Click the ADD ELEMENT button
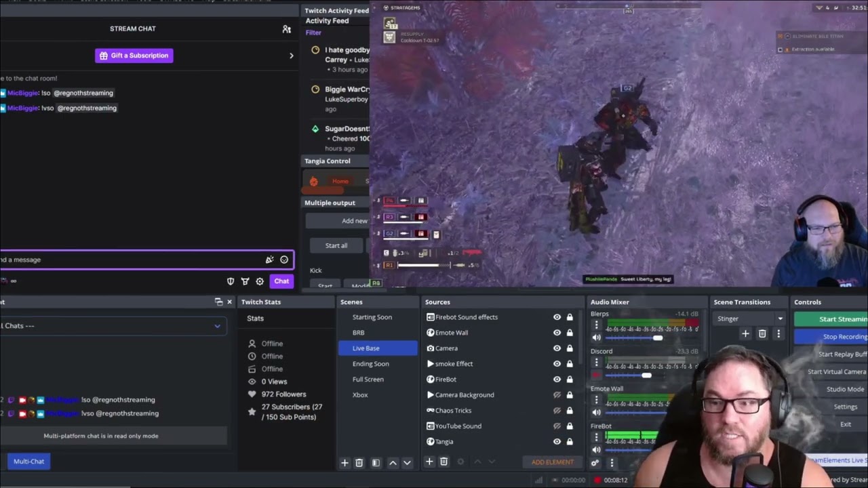 tap(552, 462)
